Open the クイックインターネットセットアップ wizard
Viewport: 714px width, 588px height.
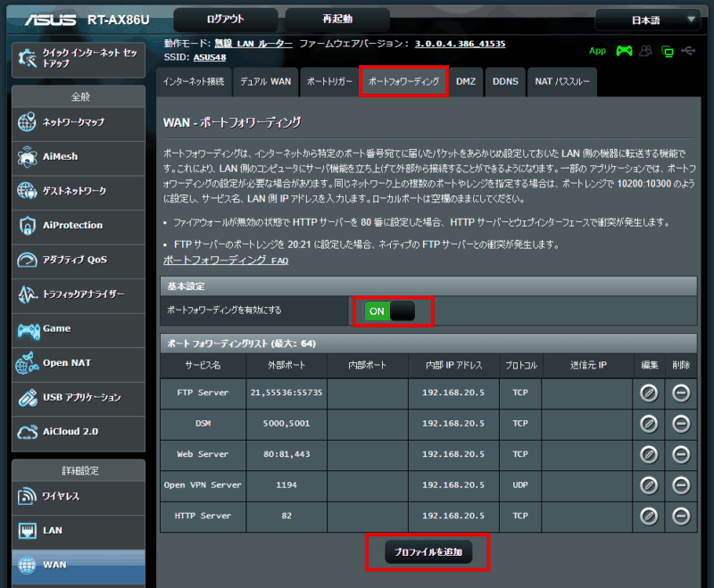(x=79, y=59)
